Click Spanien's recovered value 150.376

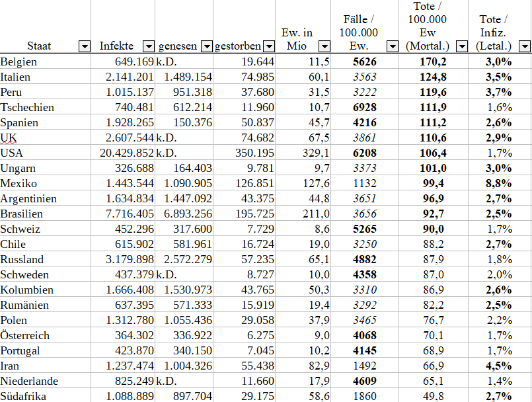click(x=193, y=122)
